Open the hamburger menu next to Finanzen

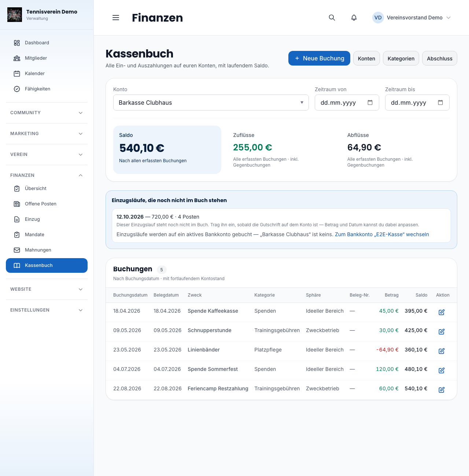[116, 18]
